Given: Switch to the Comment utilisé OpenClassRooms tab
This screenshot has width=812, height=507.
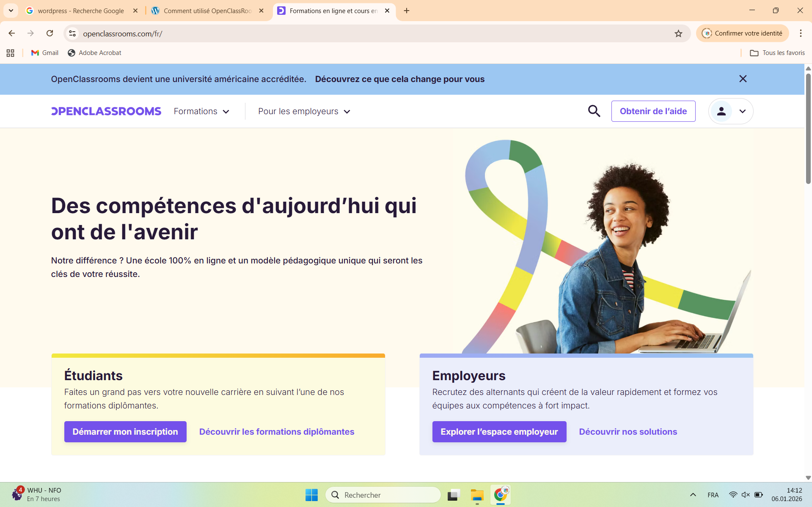Looking at the screenshot, I should point(207,11).
